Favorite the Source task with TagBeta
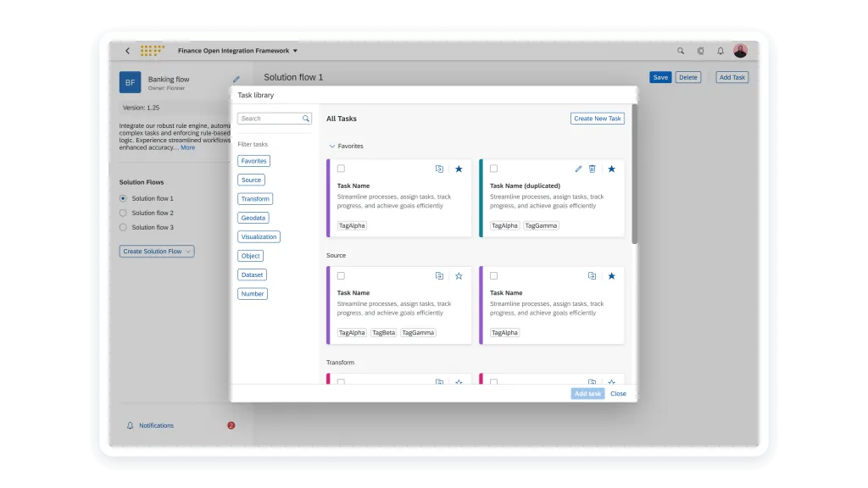This screenshot has height=488, width=868. pos(459,276)
